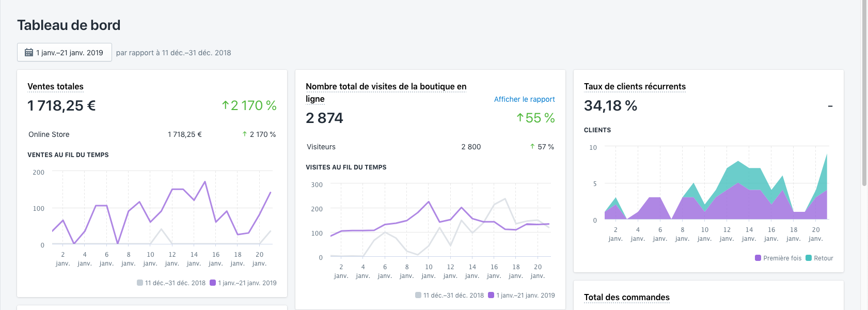
Task: Click the Retour teal legend swatch
Action: click(x=809, y=258)
